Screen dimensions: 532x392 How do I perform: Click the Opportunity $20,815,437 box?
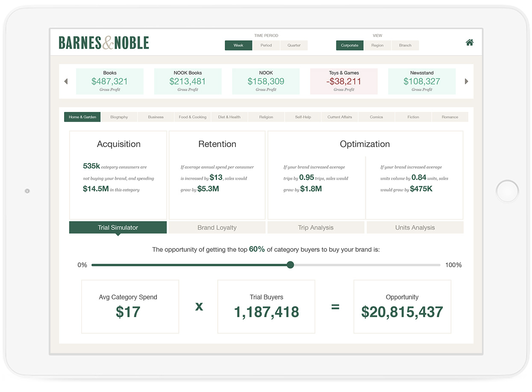pos(402,307)
